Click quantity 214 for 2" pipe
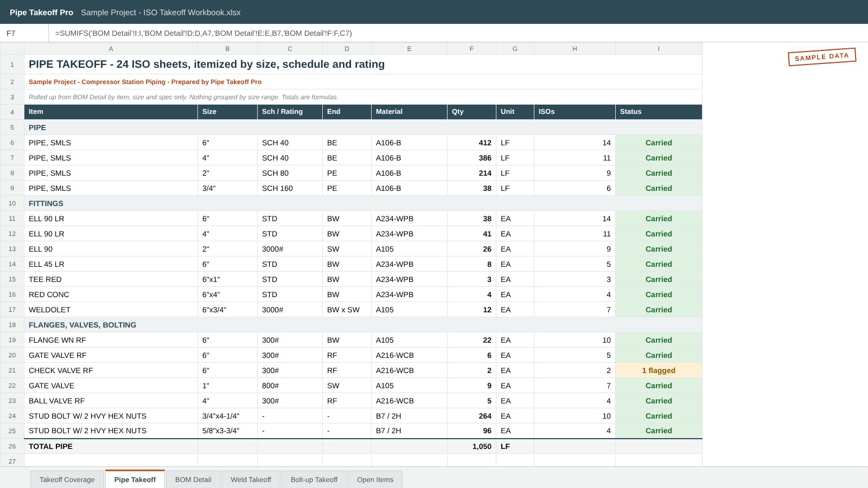868x488 pixels. click(x=472, y=173)
